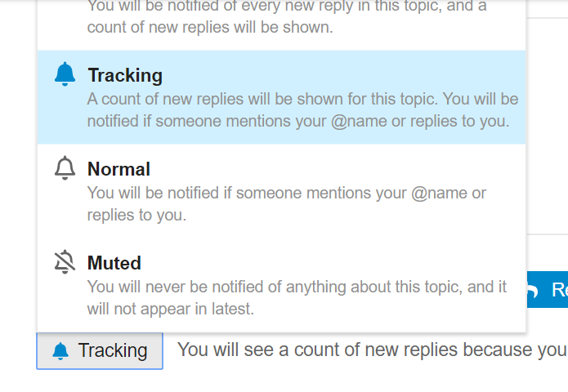This screenshot has width=568, height=392.
Task: Click the crossed-out bell icon beside Muted
Action: [65, 261]
